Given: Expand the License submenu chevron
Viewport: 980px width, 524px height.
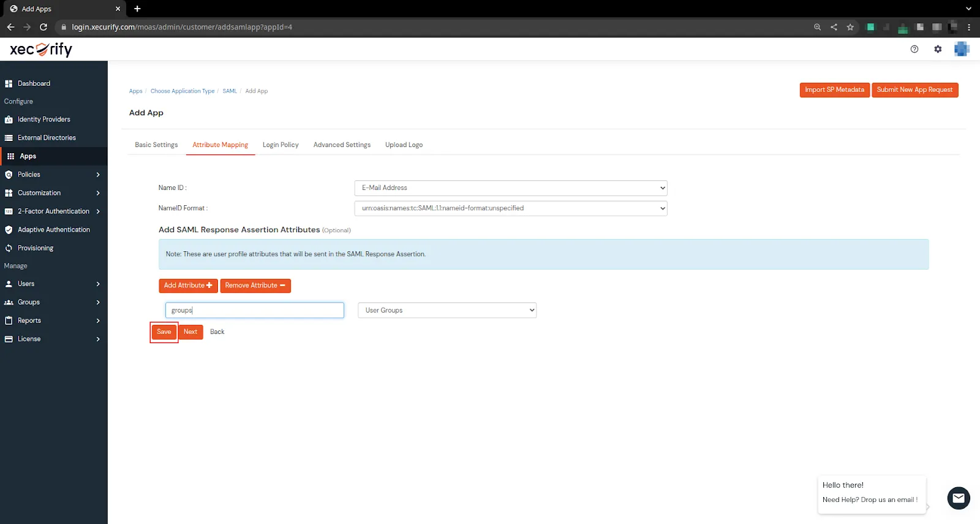Looking at the screenshot, I should click(98, 339).
